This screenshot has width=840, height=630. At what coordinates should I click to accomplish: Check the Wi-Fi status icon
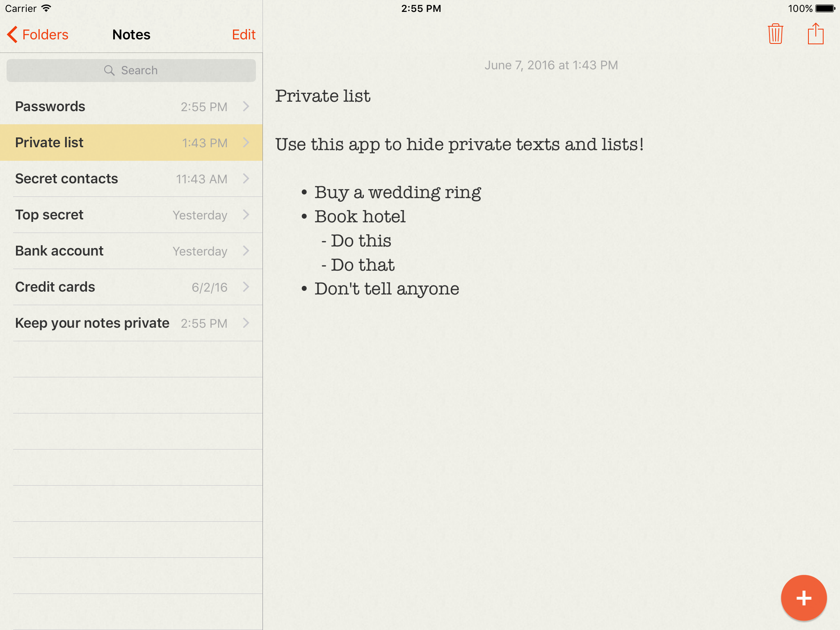pyautogui.click(x=47, y=8)
